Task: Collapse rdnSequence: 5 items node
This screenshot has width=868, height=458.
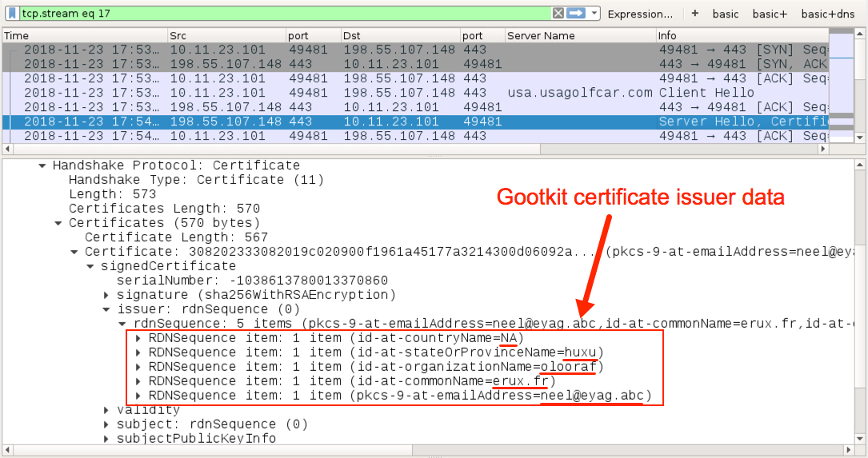Action: 122,324
